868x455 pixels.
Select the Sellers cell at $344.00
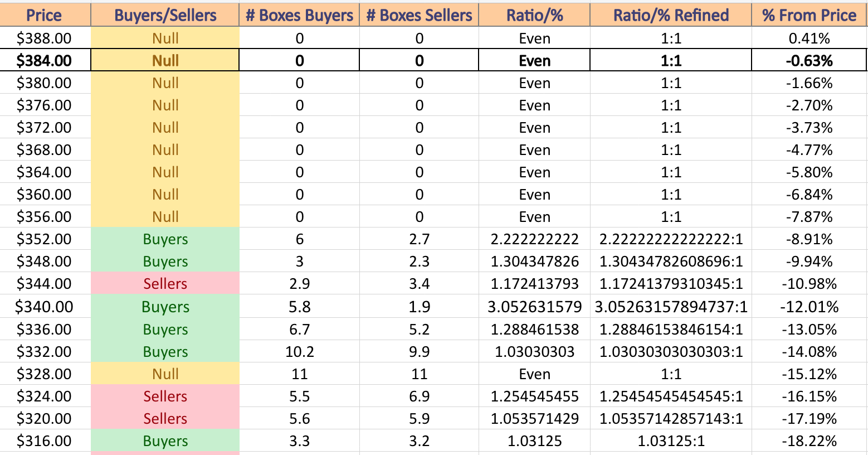click(165, 284)
